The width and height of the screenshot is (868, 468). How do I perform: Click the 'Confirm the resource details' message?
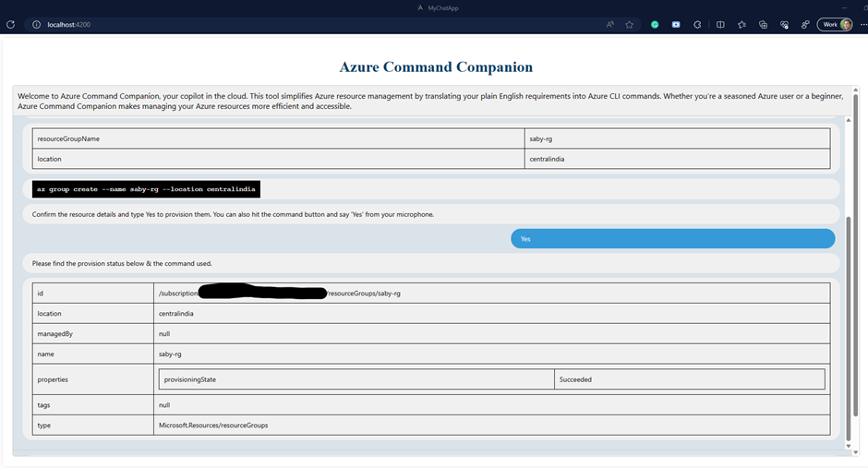(x=430, y=214)
